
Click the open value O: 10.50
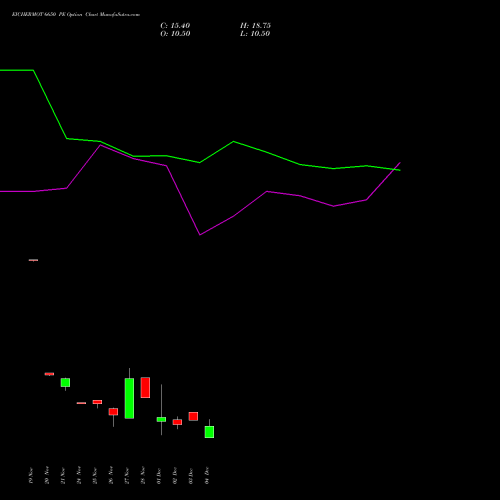(x=175, y=34)
